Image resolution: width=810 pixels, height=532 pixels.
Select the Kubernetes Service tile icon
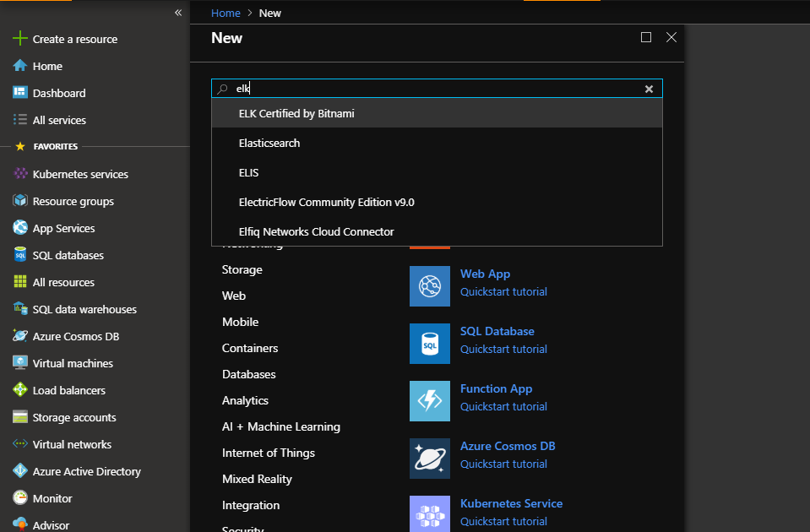point(430,513)
